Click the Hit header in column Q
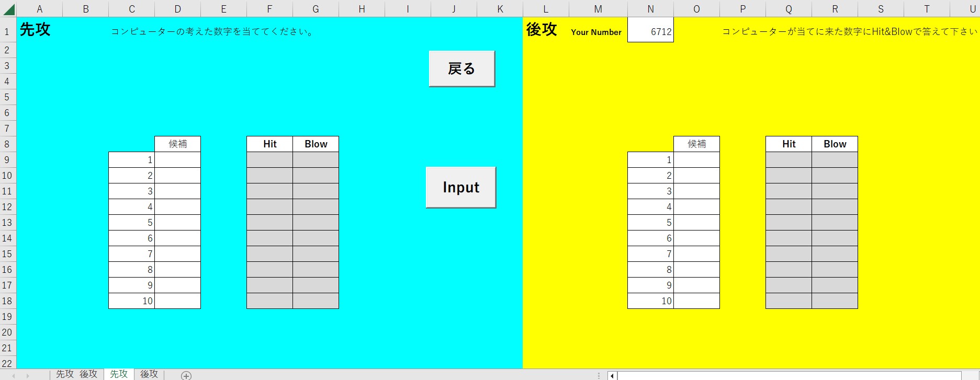The width and height of the screenshot is (980, 380). 788,144
